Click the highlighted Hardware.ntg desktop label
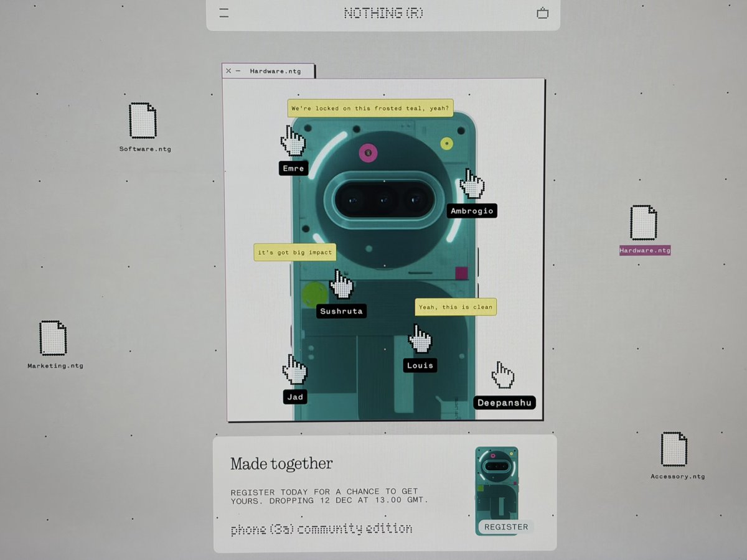This screenshot has height=560, width=747. pyautogui.click(x=645, y=250)
